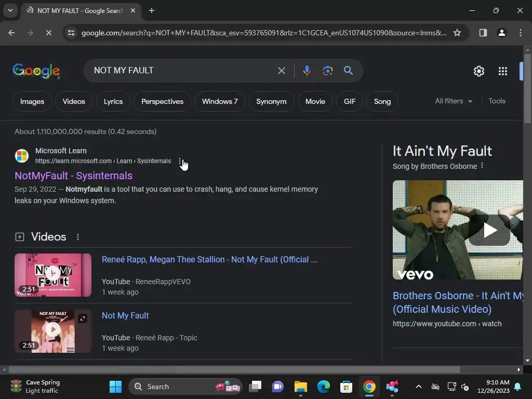
Task: Show hidden system tray icons
Action: [419, 387]
